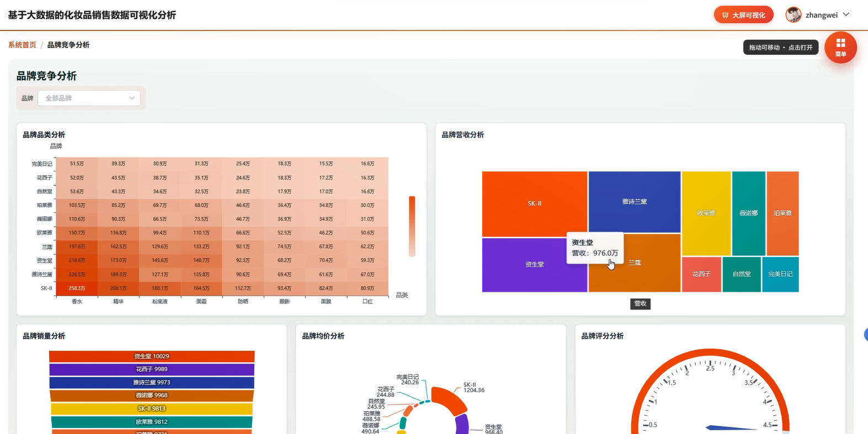Select the SK-II block in the treemap
The height and width of the screenshot is (434, 868).
pyautogui.click(x=534, y=203)
